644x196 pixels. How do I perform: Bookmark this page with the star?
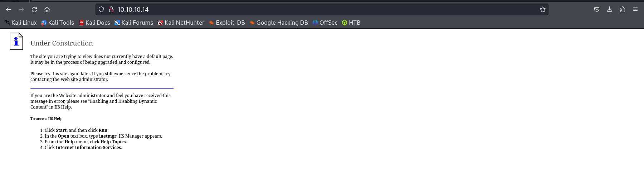[543, 10]
